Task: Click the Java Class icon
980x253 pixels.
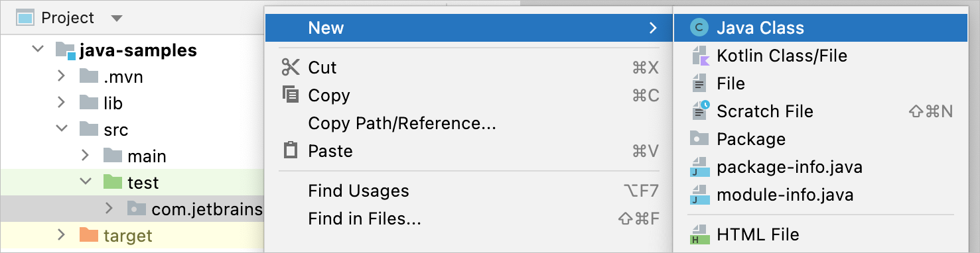Action: [x=699, y=28]
